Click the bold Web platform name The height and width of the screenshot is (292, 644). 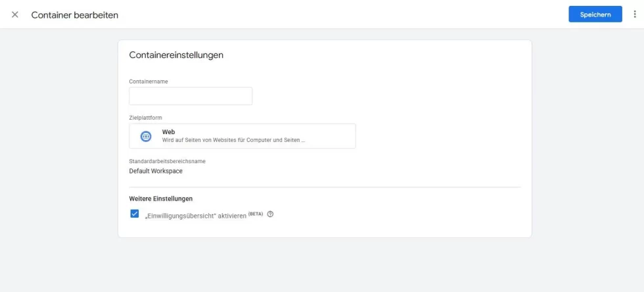168,132
